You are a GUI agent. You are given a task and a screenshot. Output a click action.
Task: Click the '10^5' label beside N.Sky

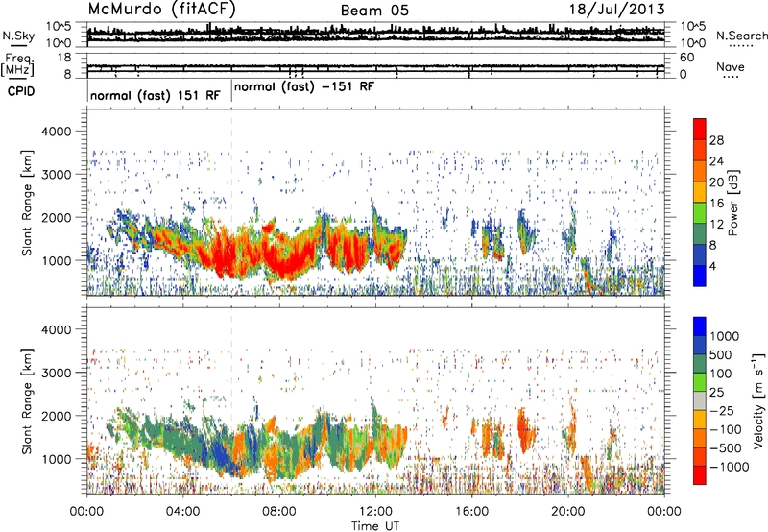click(59, 27)
